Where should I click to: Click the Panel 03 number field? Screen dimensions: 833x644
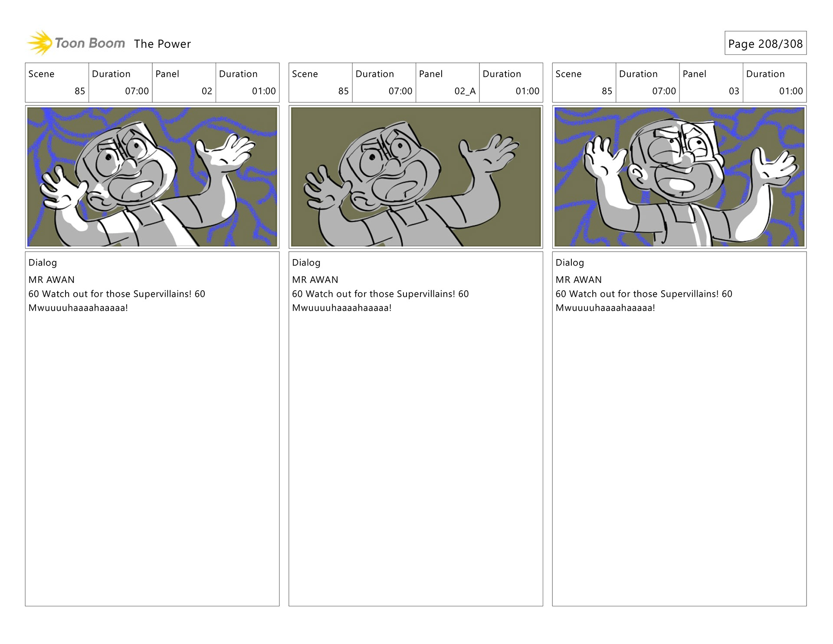pyautogui.click(x=711, y=83)
